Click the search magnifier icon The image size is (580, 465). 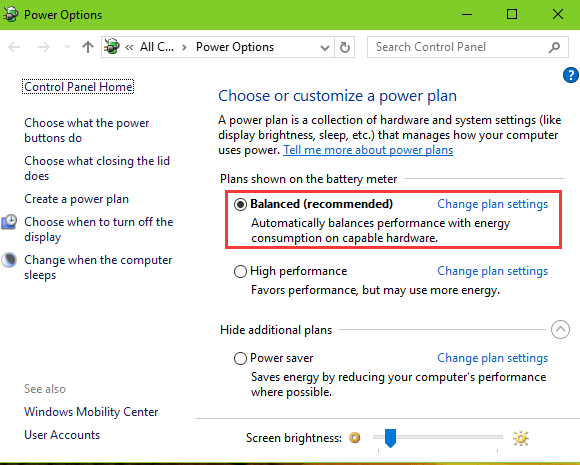[x=554, y=47]
